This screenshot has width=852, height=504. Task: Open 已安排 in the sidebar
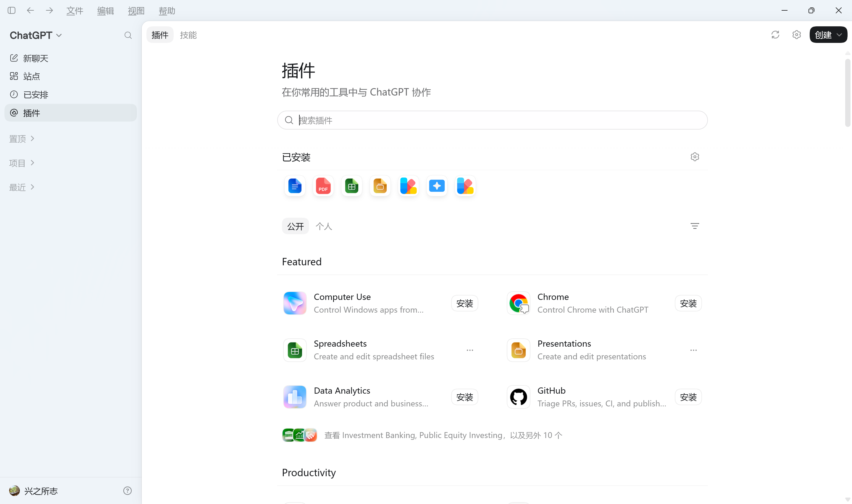click(71, 94)
